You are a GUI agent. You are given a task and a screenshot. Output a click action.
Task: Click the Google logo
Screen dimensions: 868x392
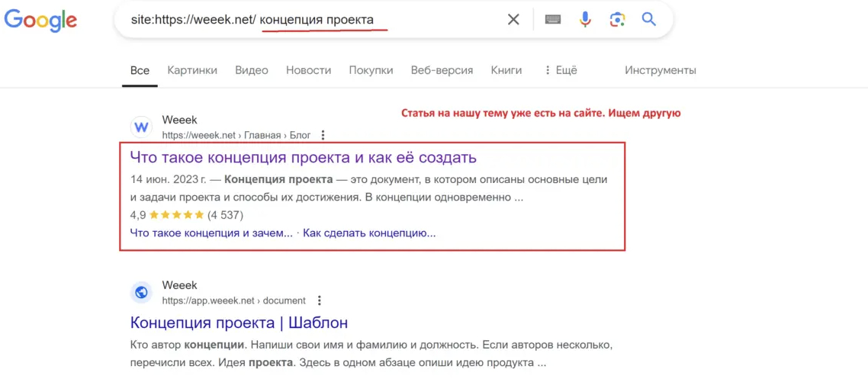click(40, 20)
